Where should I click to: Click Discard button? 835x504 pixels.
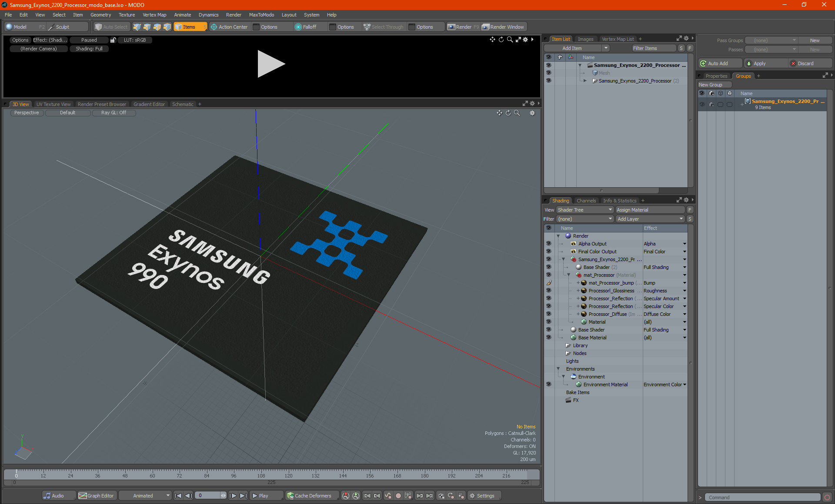810,63
